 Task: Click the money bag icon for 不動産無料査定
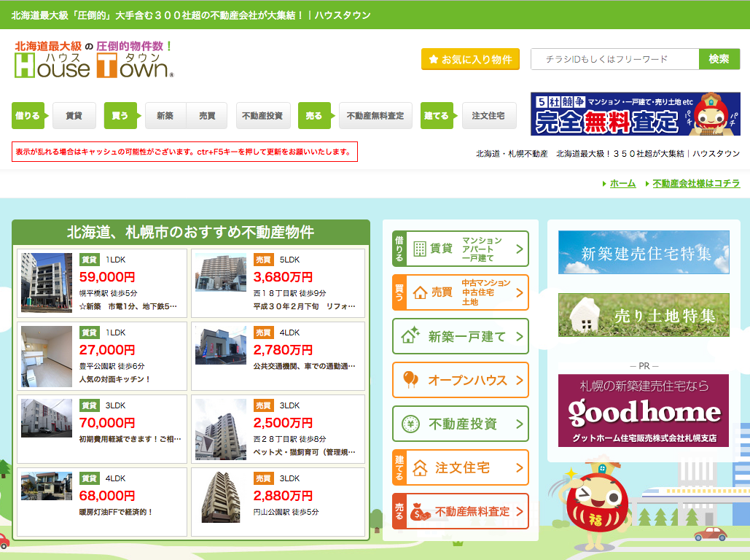pyautogui.click(x=420, y=512)
